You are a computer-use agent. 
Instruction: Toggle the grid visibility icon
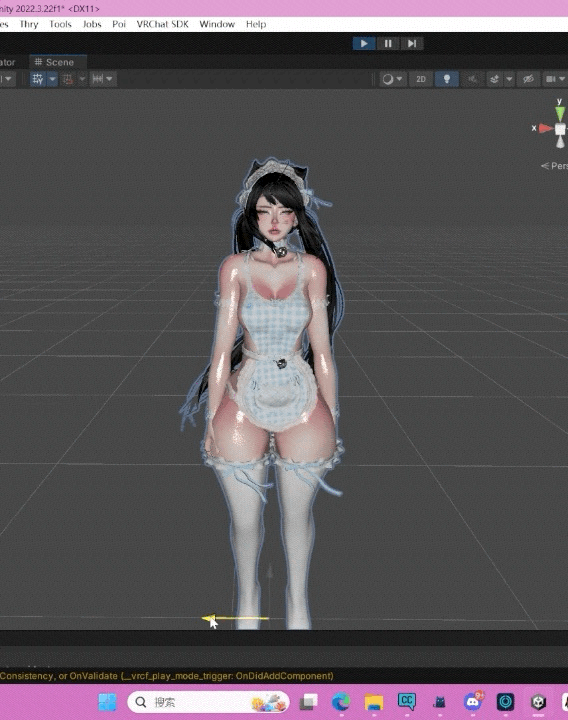coord(38,79)
